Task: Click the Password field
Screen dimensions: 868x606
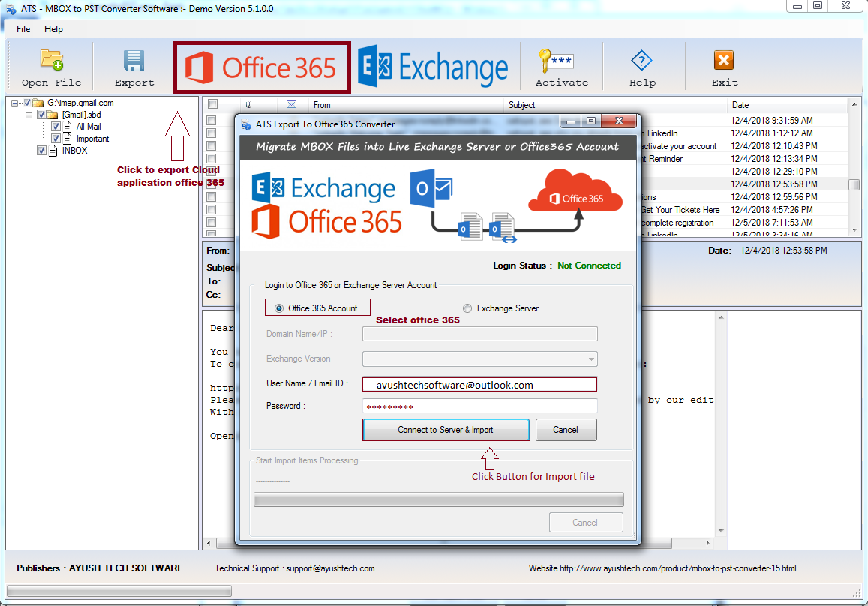Action: point(480,406)
